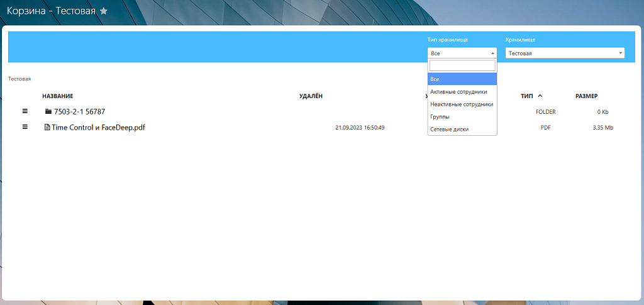The image size is (644, 305).
Task: Collapse the Тип хранилища dropdown showing Все
Action: click(462, 53)
